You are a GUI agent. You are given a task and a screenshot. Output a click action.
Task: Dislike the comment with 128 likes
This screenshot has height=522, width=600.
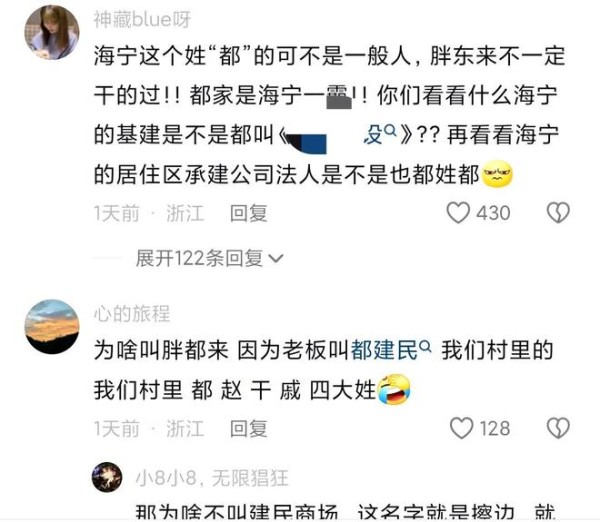click(x=558, y=428)
